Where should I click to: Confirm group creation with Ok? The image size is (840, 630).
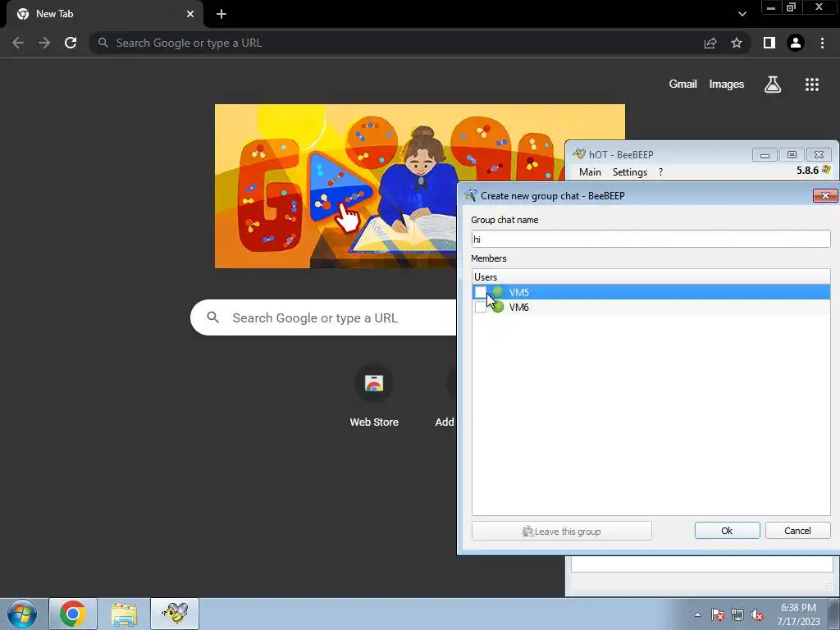tap(727, 531)
